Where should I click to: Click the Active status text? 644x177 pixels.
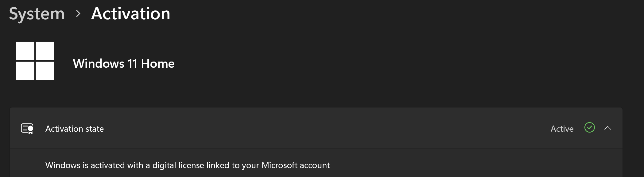pyautogui.click(x=562, y=129)
